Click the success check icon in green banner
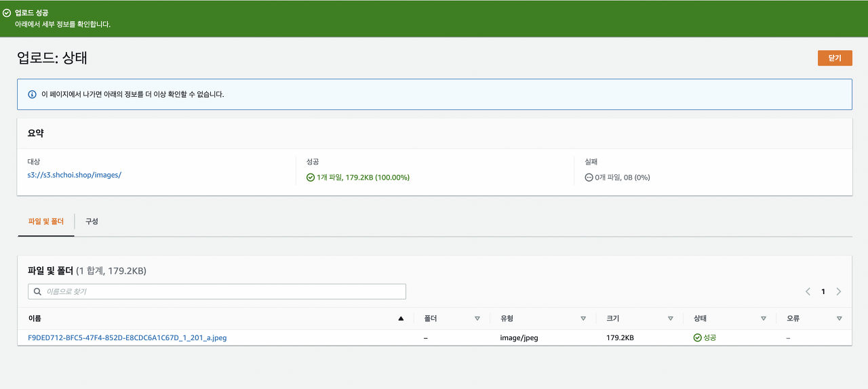The height and width of the screenshot is (389, 868). click(x=7, y=13)
